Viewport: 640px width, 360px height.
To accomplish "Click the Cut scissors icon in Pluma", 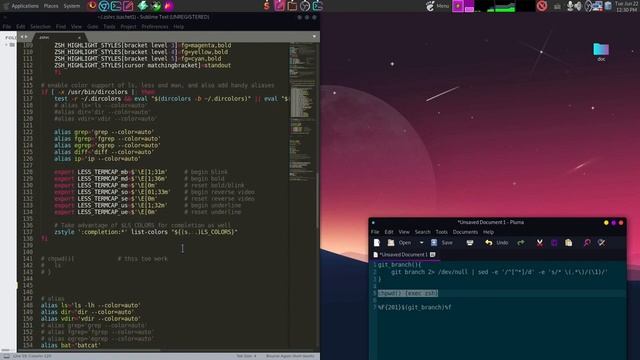I will [x=540, y=243].
